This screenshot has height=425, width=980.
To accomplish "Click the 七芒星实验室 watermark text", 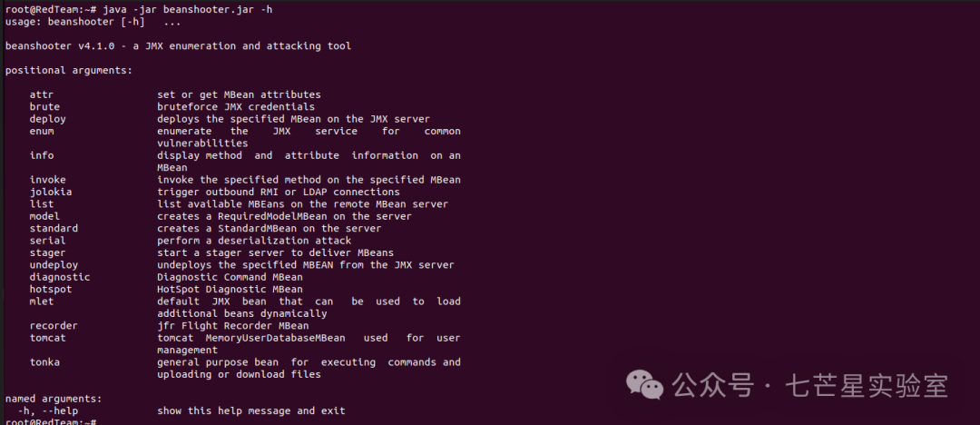I will point(867,385).
